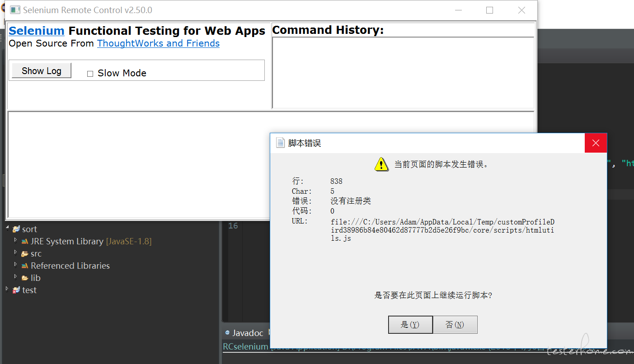Click the question 是否要在此页面上继续运行脚本?
This screenshot has height=364, width=634.
(x=433, y=295)
